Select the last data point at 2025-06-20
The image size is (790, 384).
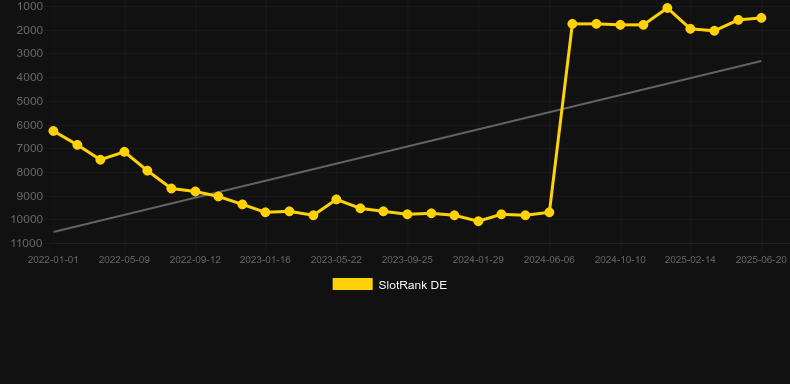pos(761,18)
